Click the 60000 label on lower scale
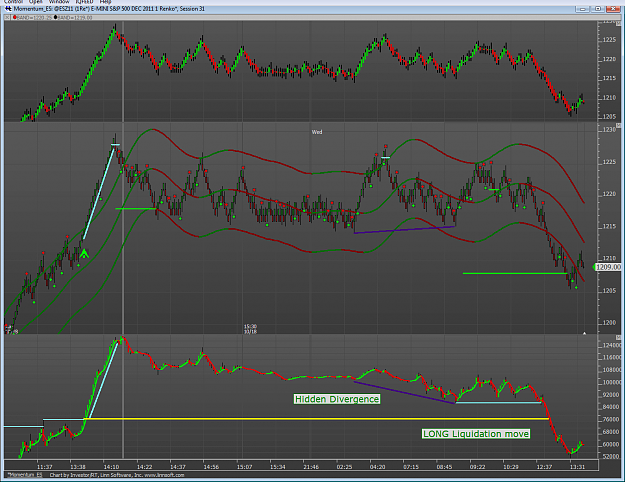The width and height of the screenshot is (625, 482). pos(611,444)
